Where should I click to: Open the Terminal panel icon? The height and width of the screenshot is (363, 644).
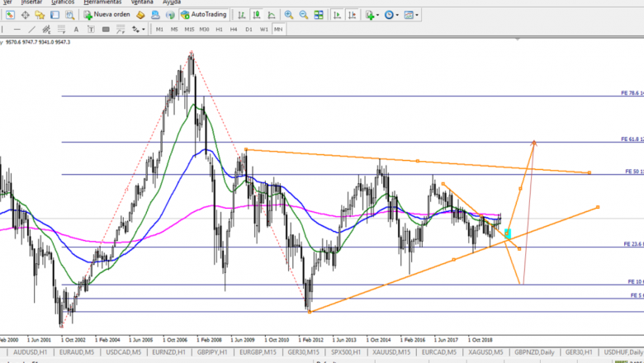(54, 15)
